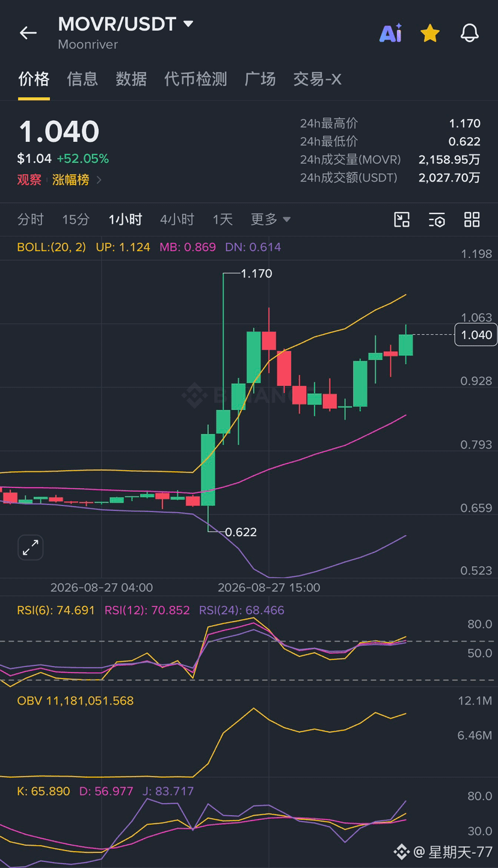Tap the RSI(24): 68.466 label

point(242,610)
